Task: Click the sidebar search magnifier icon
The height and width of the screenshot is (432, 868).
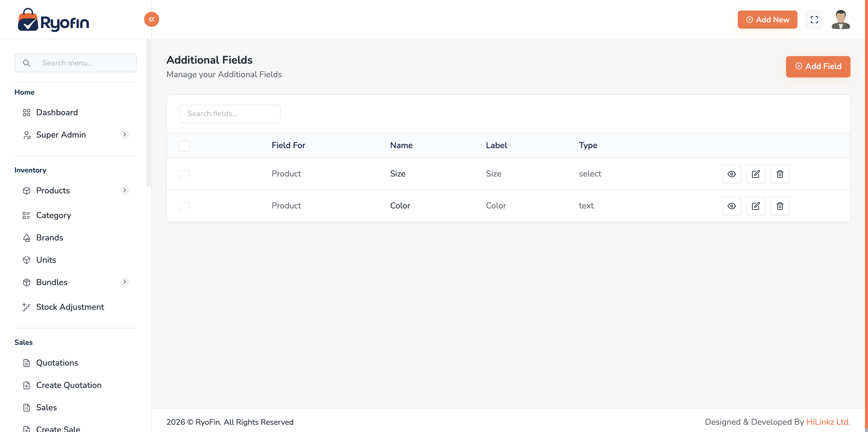Action: [x=26, y=63]
